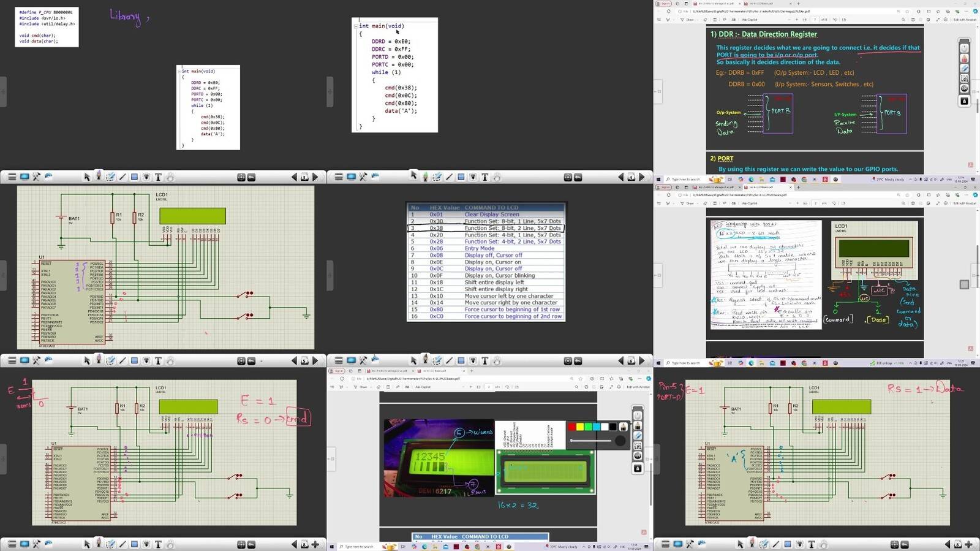Go to next page from page 3 toolbar
This screenshot has height=551, width=980.
click(315, 177)
